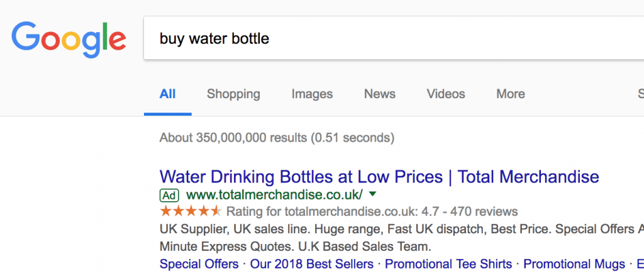Open the Images tab
The image size is (644, 278).
(312, 94)
